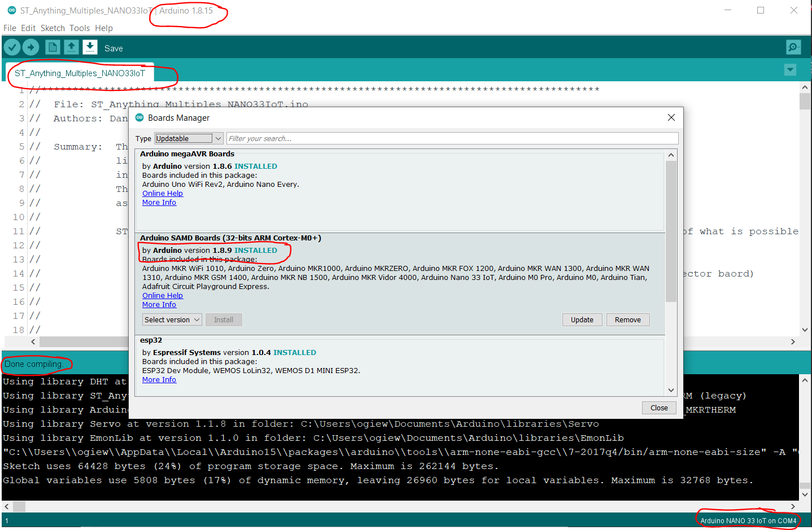Click the editor horizontal scroll left arrow

(x=33, y=341)
